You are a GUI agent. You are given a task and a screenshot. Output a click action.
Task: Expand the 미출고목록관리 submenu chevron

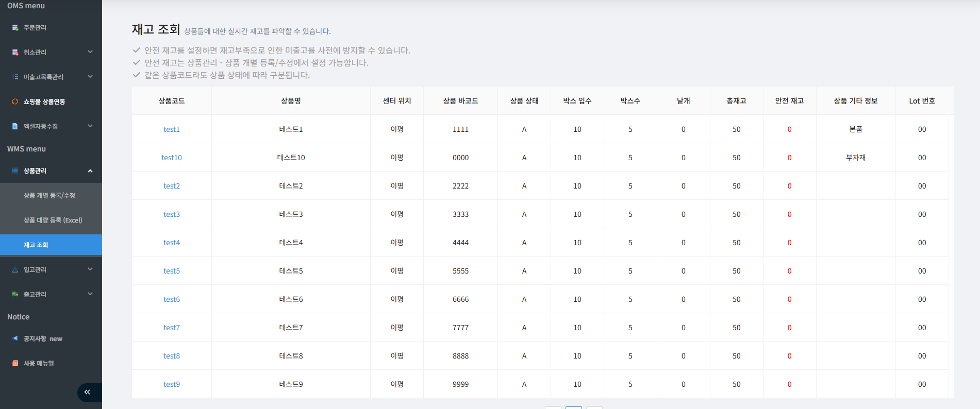click(x=90, y=77)
